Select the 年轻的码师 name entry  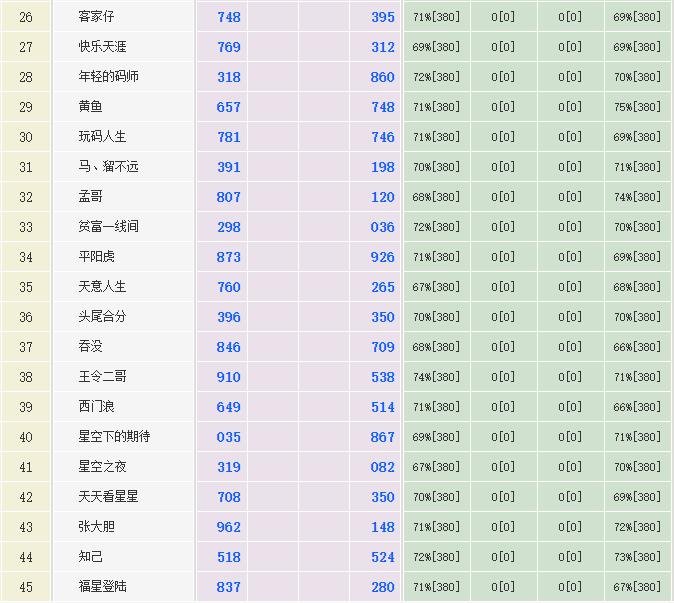tap(108, 77)
